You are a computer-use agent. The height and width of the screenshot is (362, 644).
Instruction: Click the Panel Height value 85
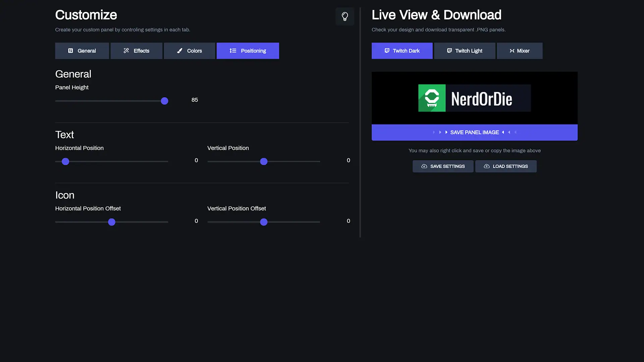pyautogui.click(x=195, y=100)
